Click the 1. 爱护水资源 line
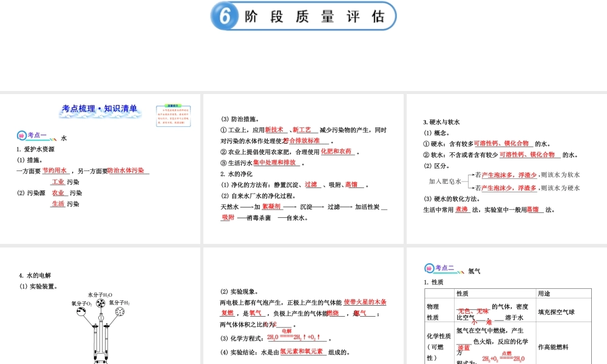The image size is (607, 364). point(35,149)
